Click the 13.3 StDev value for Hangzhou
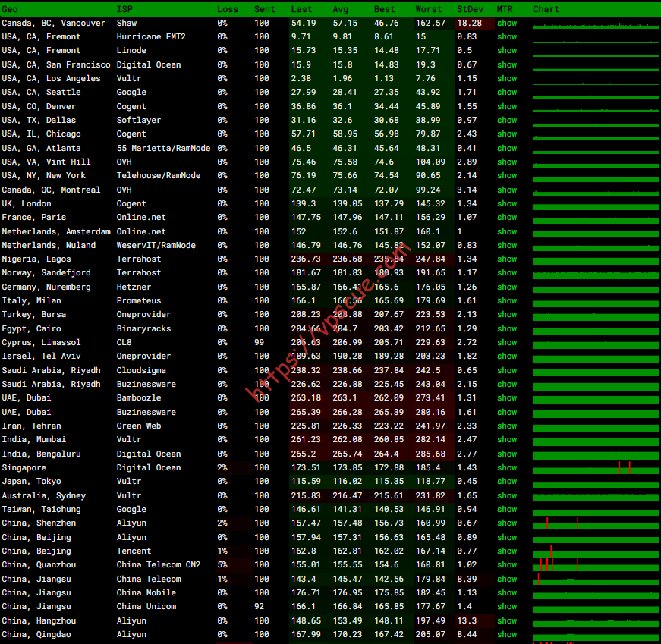Screen dimensions: 661x644 pos(467,620)
